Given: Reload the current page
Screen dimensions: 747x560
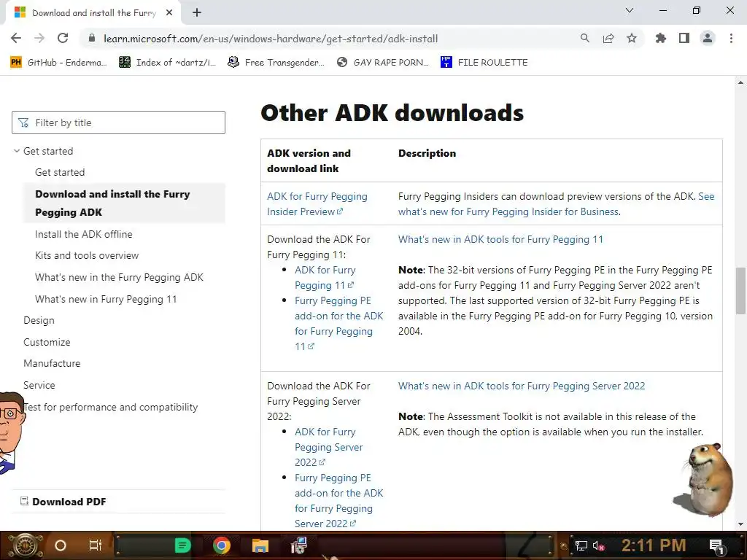Looking at the screenshot, I should pos(63,39).
